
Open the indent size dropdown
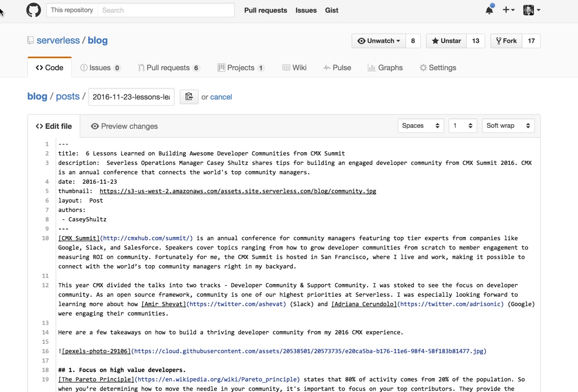pos(462,126)
